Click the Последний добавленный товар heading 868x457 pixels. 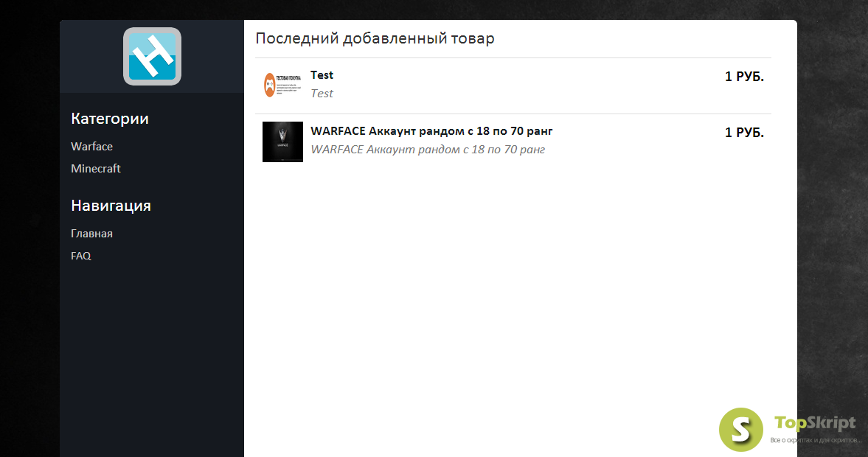pyautogui.click(x=375, y=39)
